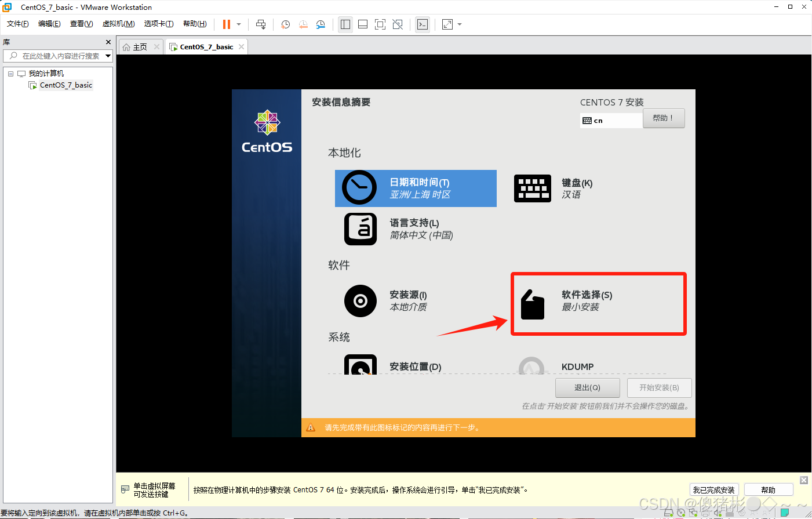Viewport: 812px width, 519px height.
Task: Select 我的计算机 in library tree
Action: (x=46, y=74)
